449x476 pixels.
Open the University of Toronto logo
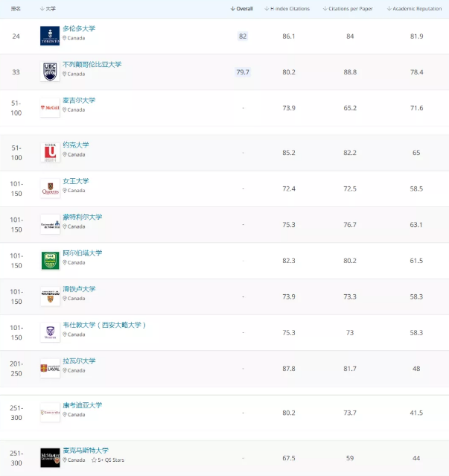point(50,36)
